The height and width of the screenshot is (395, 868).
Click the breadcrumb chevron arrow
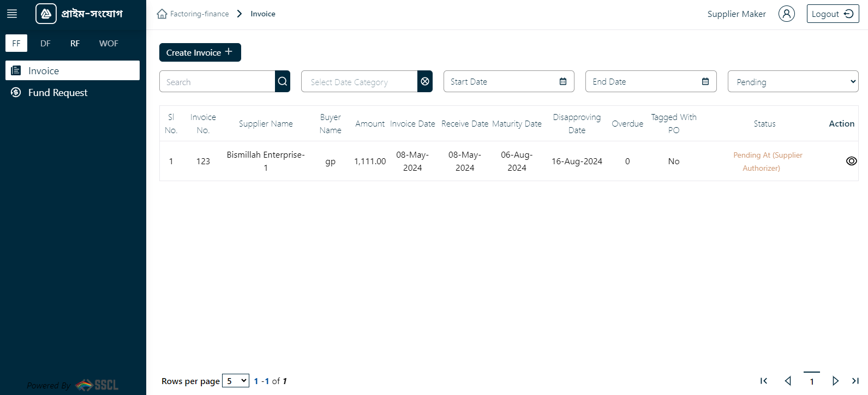pos(240,14)
